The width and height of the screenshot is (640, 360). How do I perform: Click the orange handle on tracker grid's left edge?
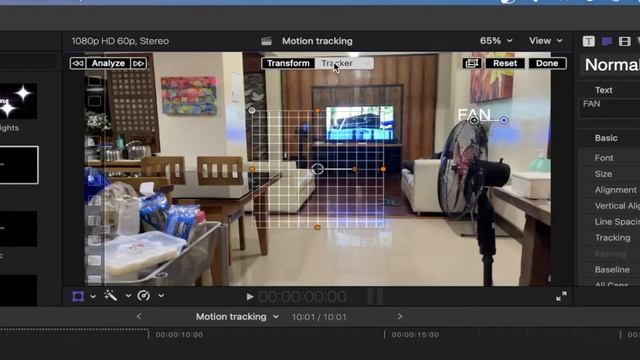[x=252, y=169]
